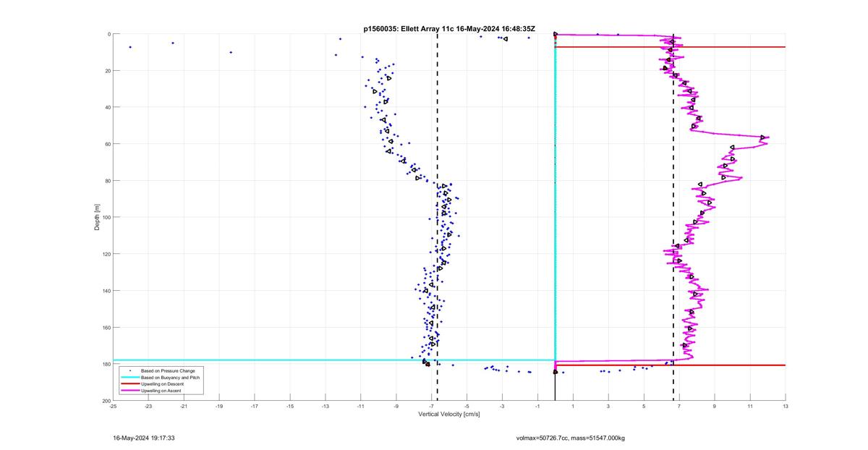Viewport: 868px width, 450px height.
Task: Click the x-axis tick label '-7'
Action: [431, 406]
